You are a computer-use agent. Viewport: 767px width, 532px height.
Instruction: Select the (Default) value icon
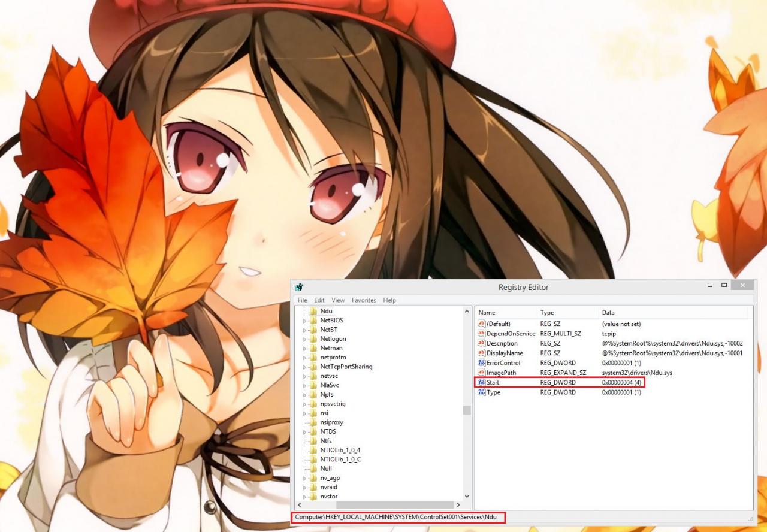point(481,324)
